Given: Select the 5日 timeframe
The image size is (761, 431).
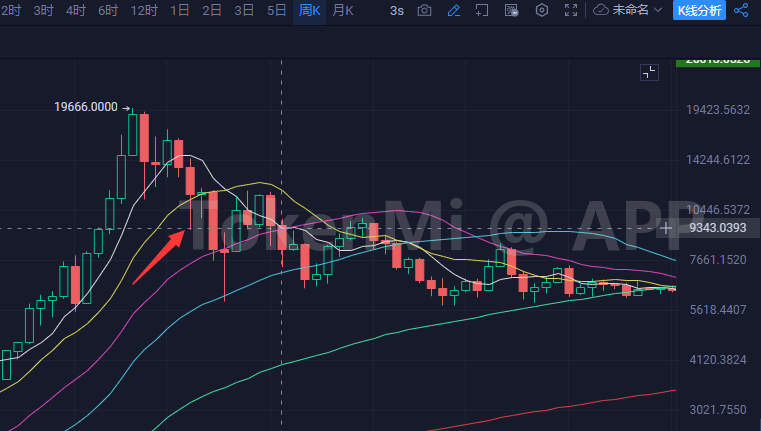Looking at the screenshot, I should point(276,10).
